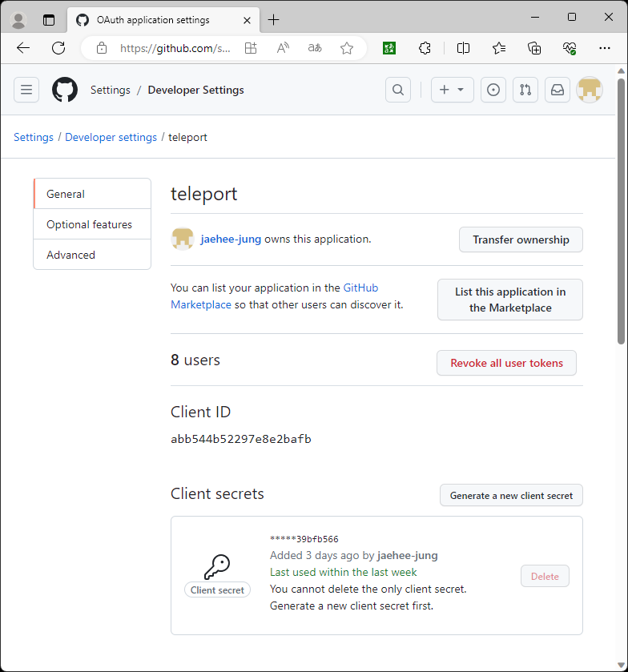Open browser Settings and more menu
The width and height of the screenshot is (628, 672).
(605, 48)
